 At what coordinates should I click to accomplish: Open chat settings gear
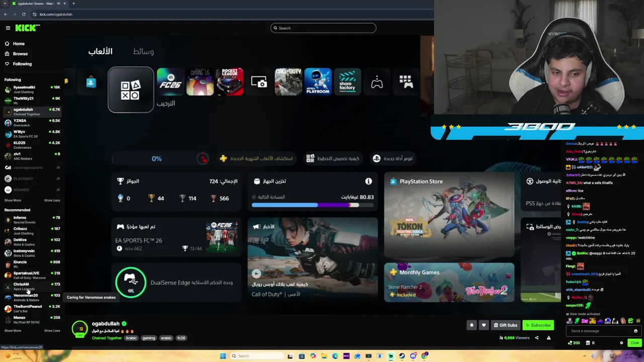pos(621,343)
